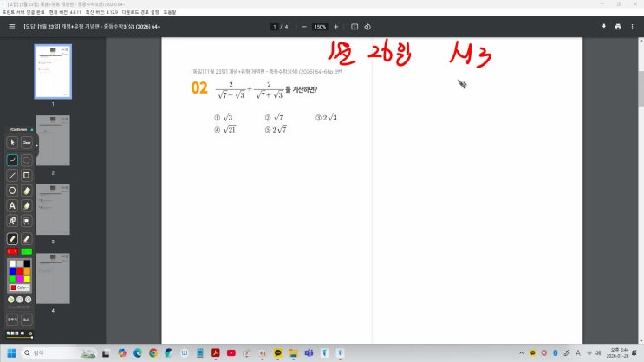Viewport: 644px width, 362px height.
Task: Click the zoom in plus button
Action: [x=336, y=27]
